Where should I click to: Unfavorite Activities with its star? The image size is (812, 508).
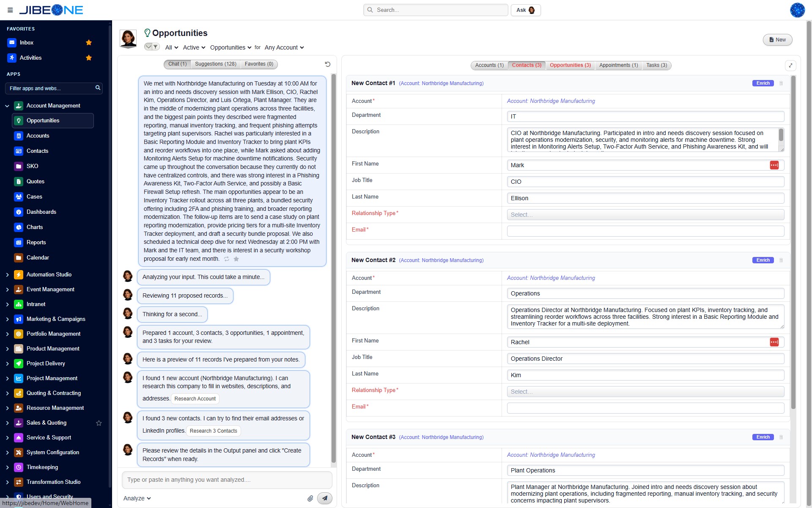pyautogui.click(x=89, y=58)
